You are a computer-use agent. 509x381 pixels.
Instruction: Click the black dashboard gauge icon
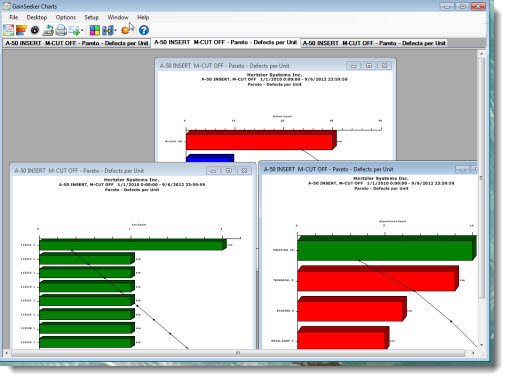point(35,30)
